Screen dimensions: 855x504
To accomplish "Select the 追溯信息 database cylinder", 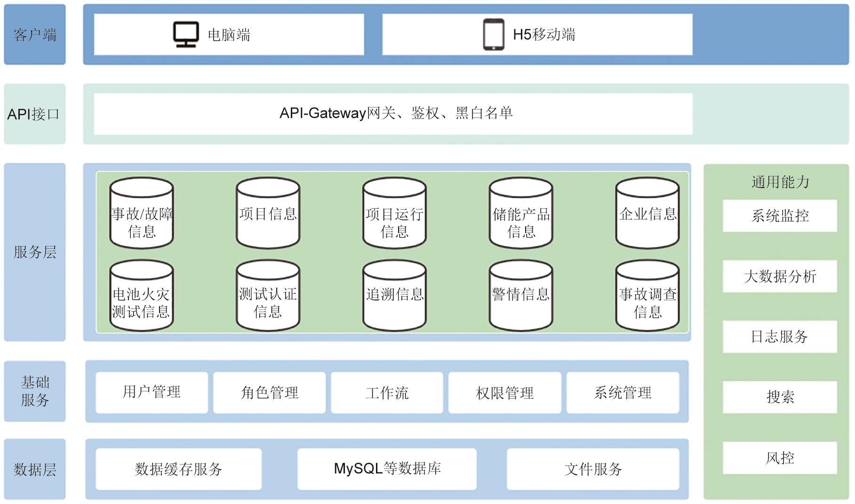I will 394,296.
